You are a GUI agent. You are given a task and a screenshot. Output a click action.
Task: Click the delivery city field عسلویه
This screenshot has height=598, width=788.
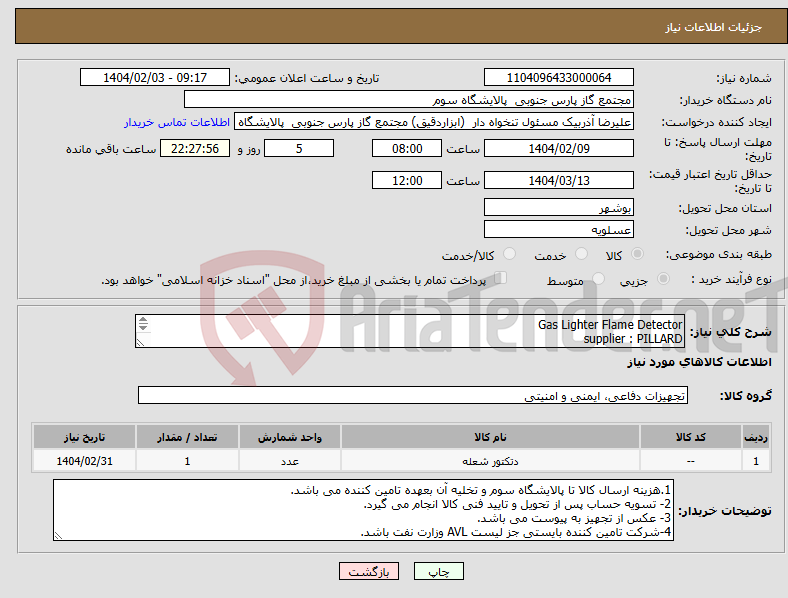pos(558,230)
